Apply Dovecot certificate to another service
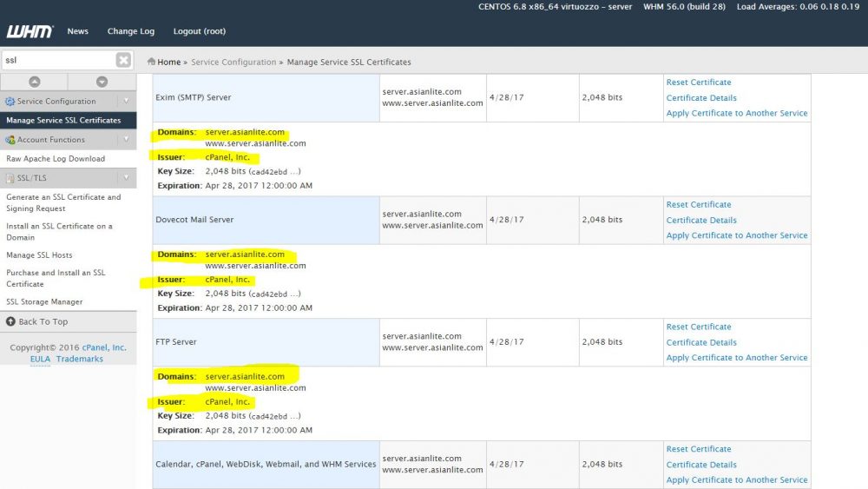The height and width of the screenshot is (489, 868). (737, 235)
